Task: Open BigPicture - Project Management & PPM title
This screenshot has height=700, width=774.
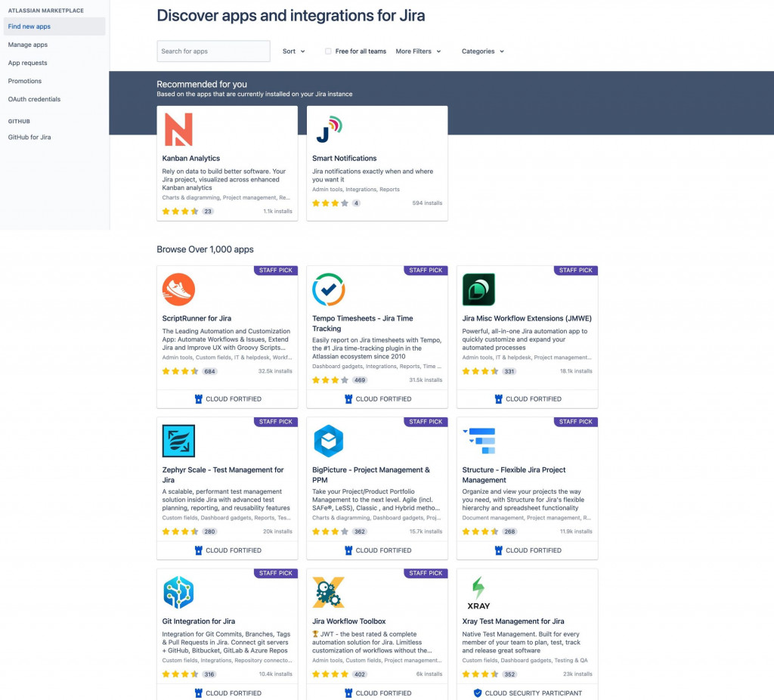Action: point(370,475)
